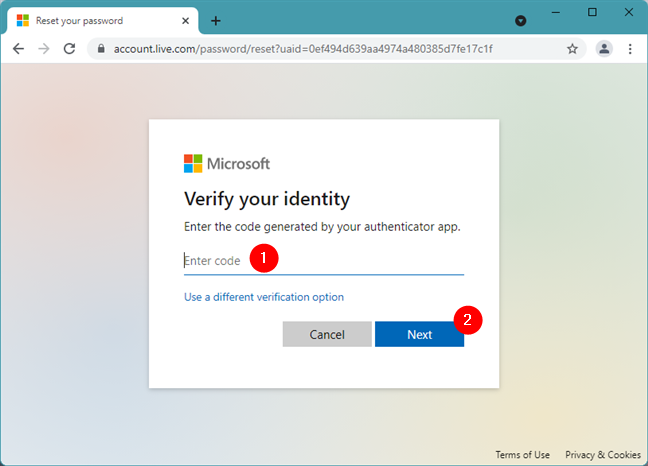
Task: Click the Cancel button
Action: 327,334
